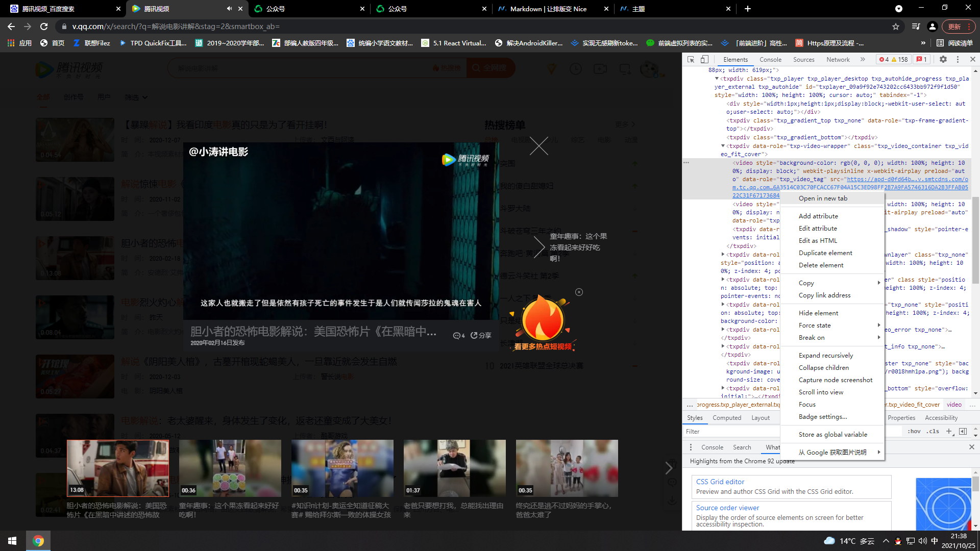
Task: Open the CSS Grid editor link
Action: [x=720, y=482]
